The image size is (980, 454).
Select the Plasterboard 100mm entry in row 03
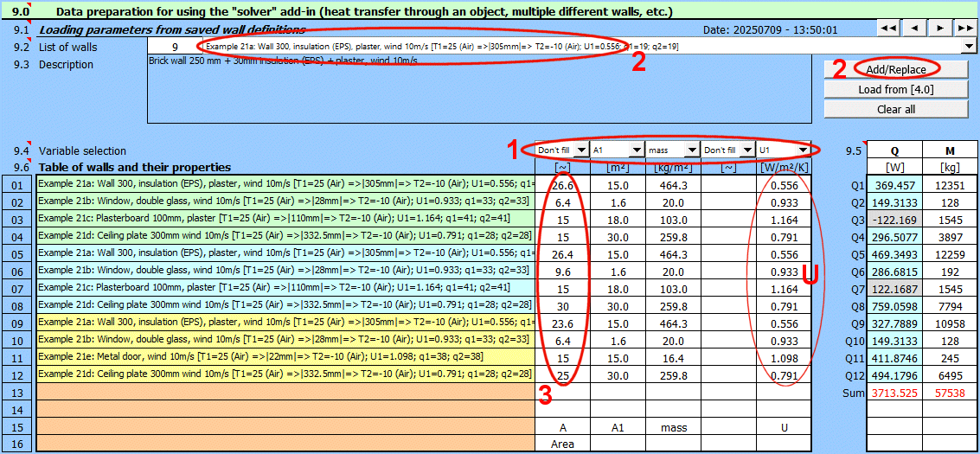(285, 219)
